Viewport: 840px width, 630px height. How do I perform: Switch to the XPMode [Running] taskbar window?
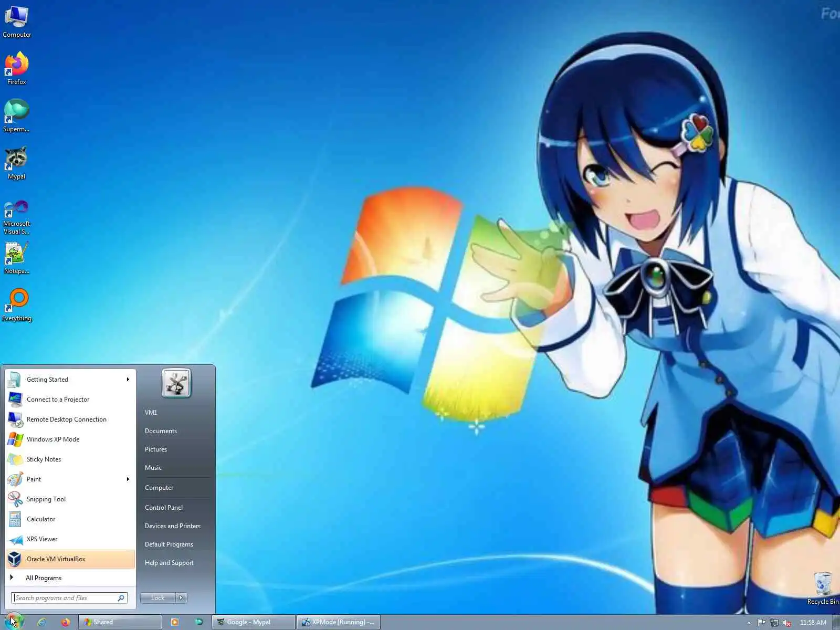coord(339,622)
